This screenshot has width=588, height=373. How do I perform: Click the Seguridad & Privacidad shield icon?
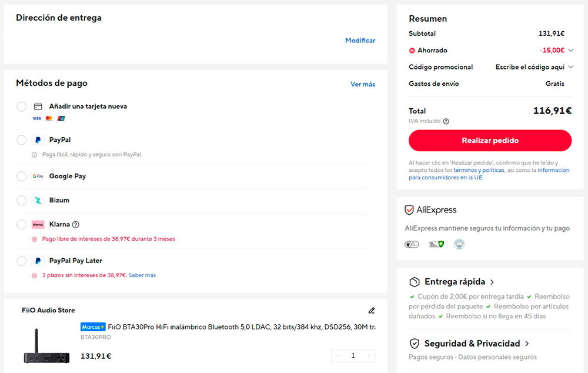[x=415, y=344]
